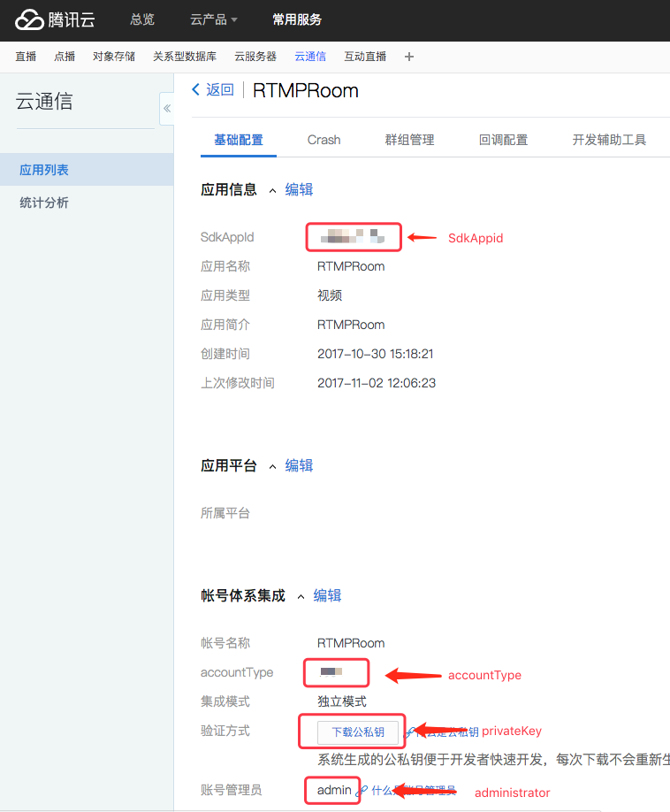Click the Tencent Cloud logo
The width and height of the screenshot is (670, 812).
point(55,19)
